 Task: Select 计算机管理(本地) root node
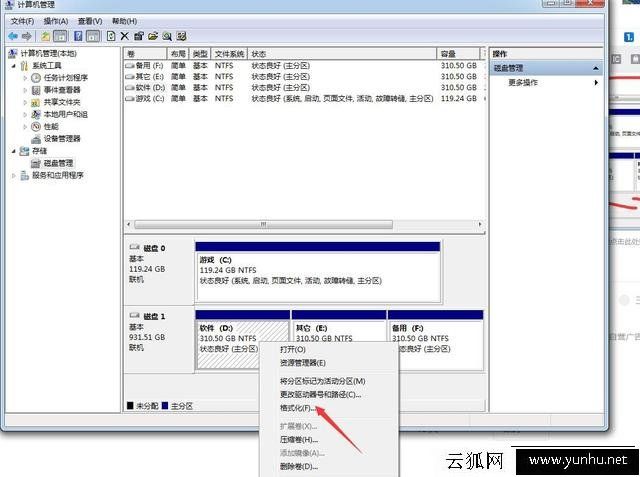point(49,53)
